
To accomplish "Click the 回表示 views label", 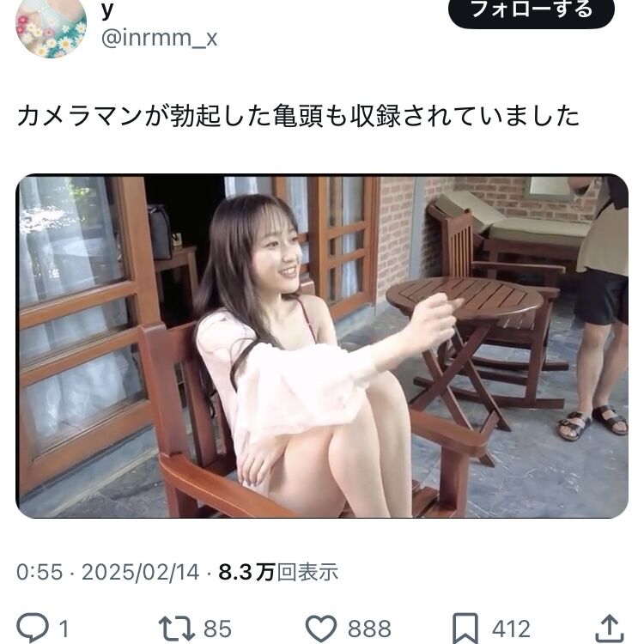I will [x=307, y=572].
